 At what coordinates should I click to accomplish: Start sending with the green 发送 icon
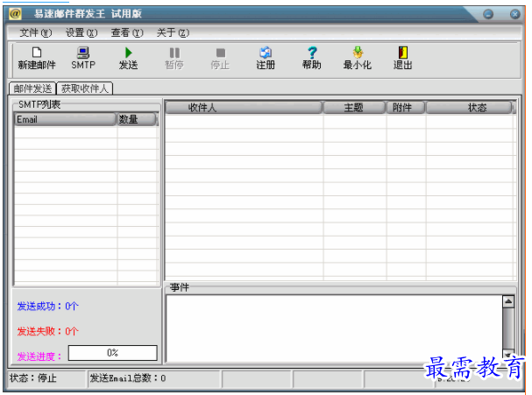(128, 58)
